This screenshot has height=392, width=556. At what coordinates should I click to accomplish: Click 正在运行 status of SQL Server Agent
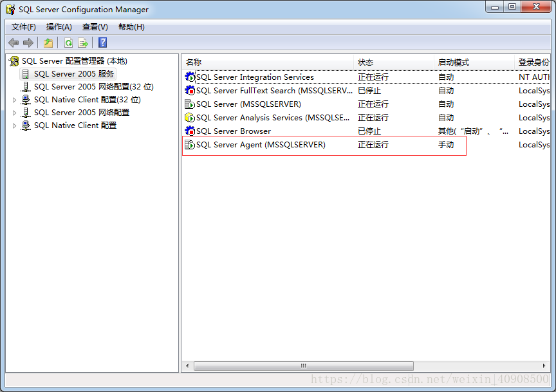pyautogui.click(x=373, y=144)
